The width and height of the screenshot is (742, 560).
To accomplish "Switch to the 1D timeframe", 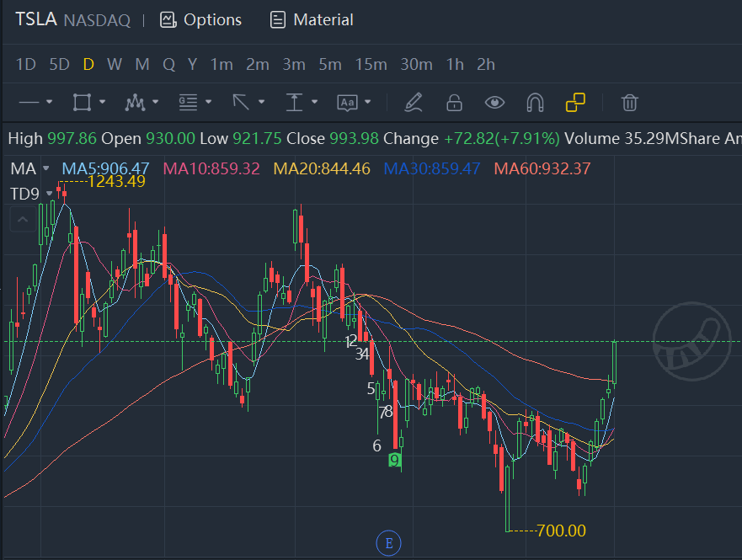I will coord(25,64).
